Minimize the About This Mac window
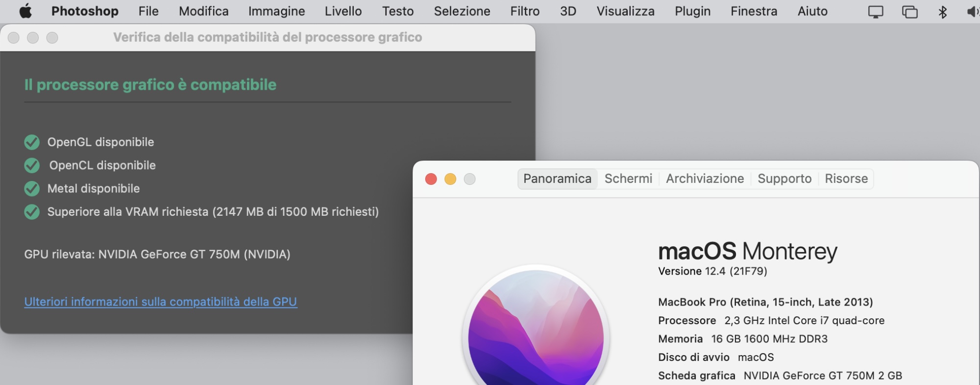Screen dimensions: 980x385 450,179
